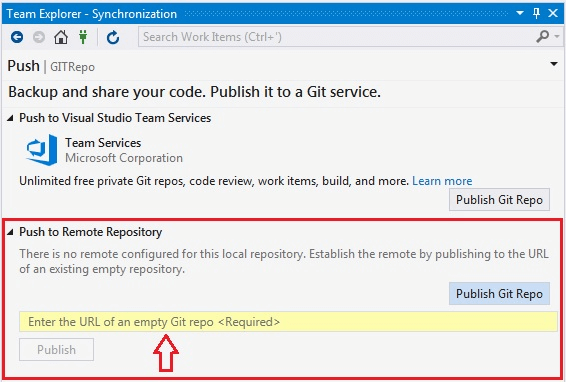Click Publish Git Repo under Remote Repository
The width and height of the screenshot is (566, 382).
pos(499,294)
